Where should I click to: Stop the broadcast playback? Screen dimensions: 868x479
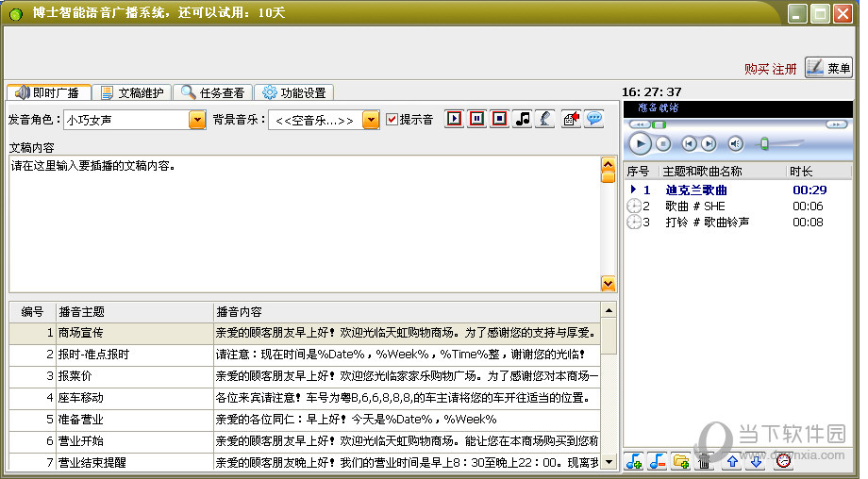tap(499, 119)
